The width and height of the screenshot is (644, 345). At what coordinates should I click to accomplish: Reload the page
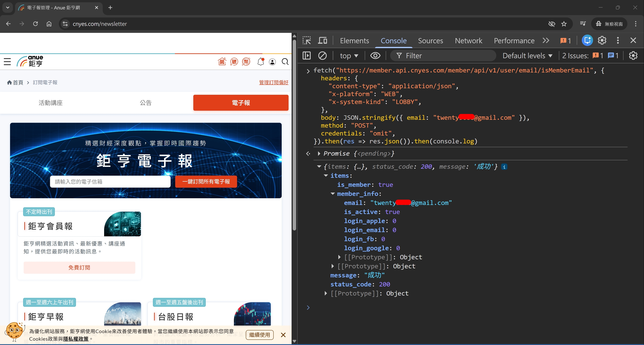pyautogui.click(x=36, y=24)
